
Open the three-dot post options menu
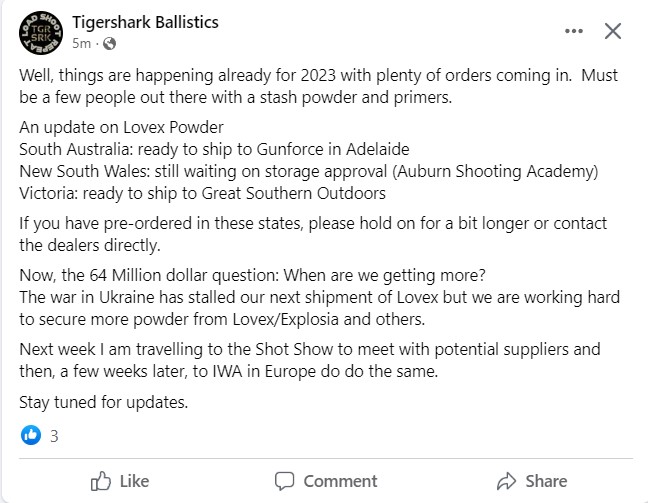574,31
